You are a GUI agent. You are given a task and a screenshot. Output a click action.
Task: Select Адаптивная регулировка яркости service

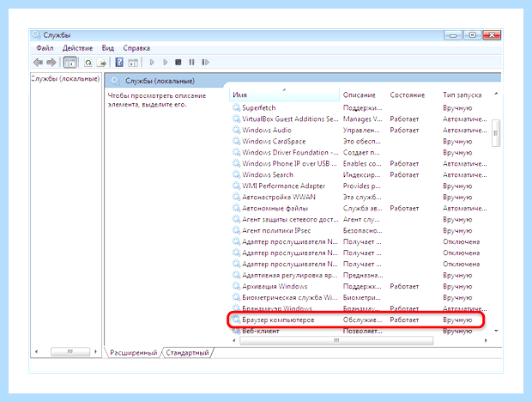click(x=360, y=276)
